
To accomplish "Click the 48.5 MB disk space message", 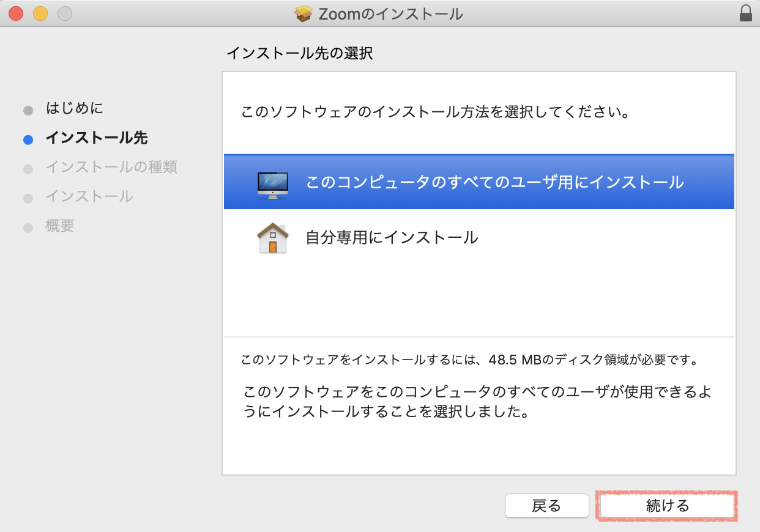I will [470, 360].
